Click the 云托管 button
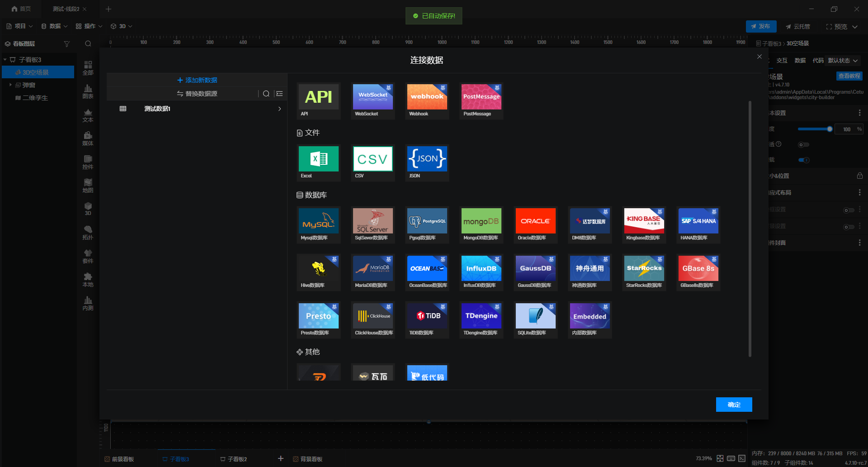 click(x=798, y=27)
